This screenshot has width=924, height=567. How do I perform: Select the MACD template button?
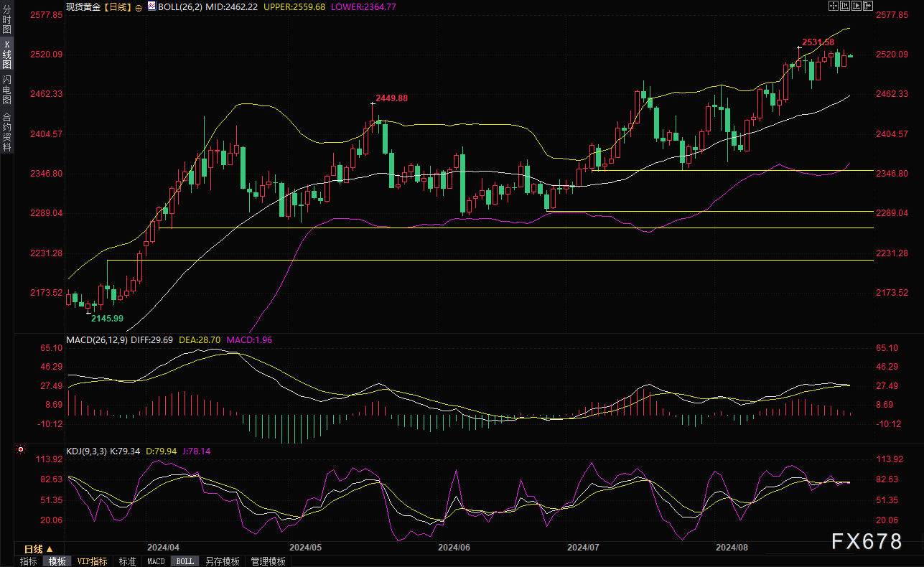(x=156, y=561)
